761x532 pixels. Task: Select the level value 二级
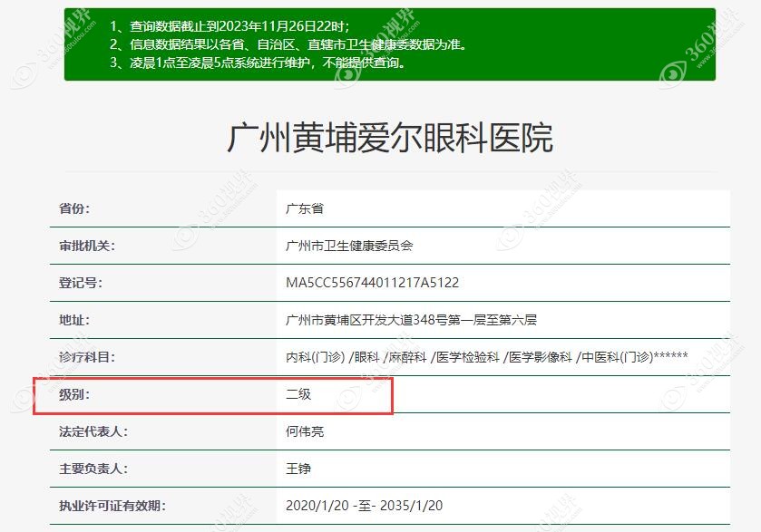click(x=298, y=394)
